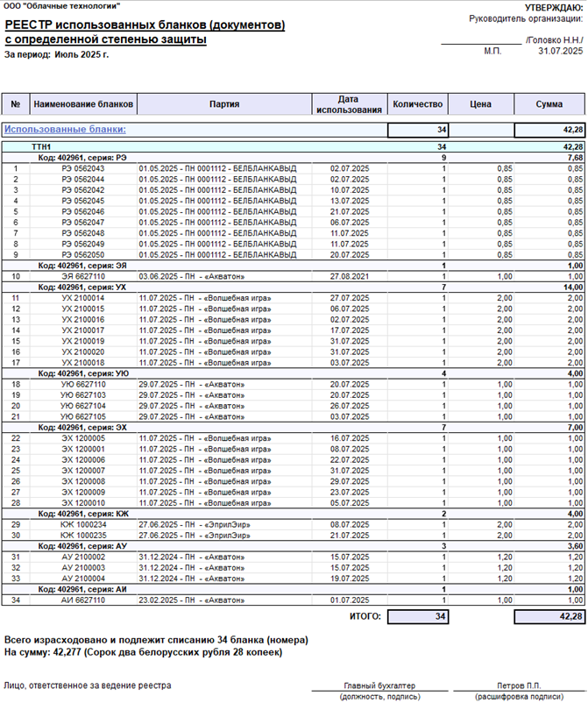
Task: Click the date cell 27.08.2021
Action: pyautogui.click(x=349, y=276)
